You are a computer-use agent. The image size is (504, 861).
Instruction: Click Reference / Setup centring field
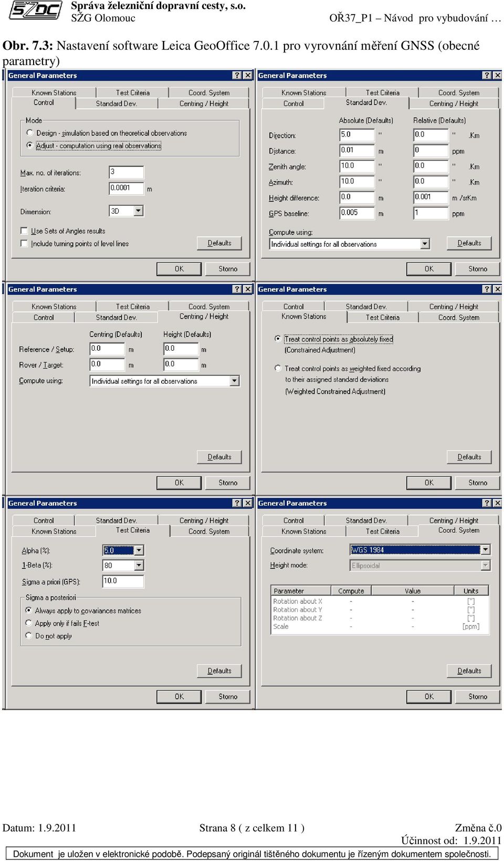[x=107, y=349]
